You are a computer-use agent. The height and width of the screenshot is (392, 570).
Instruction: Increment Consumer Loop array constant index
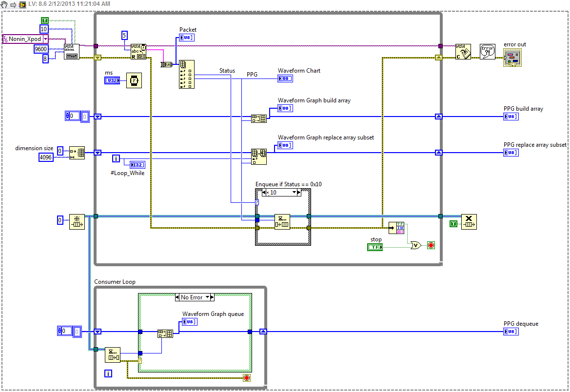60,329
